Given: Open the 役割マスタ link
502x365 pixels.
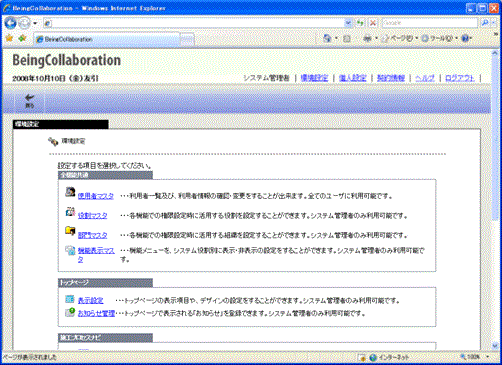Looking at the screenshot, I should 92,216.
